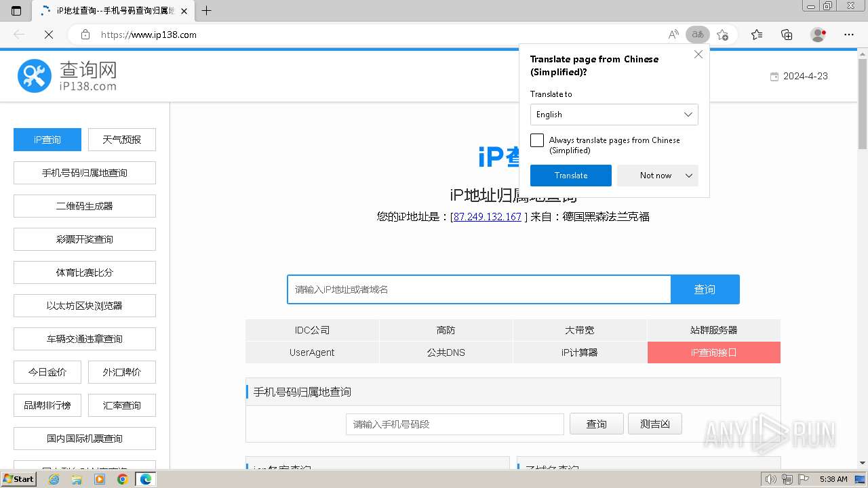Click the phone number segment input field
The image size is (868, 488).
coord(455,424)
